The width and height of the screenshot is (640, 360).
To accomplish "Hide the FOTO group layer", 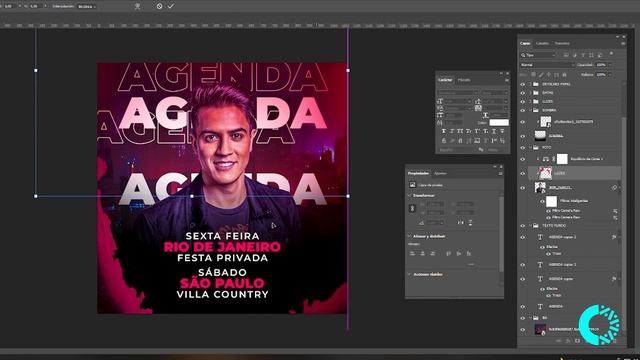I will (522, 147).
